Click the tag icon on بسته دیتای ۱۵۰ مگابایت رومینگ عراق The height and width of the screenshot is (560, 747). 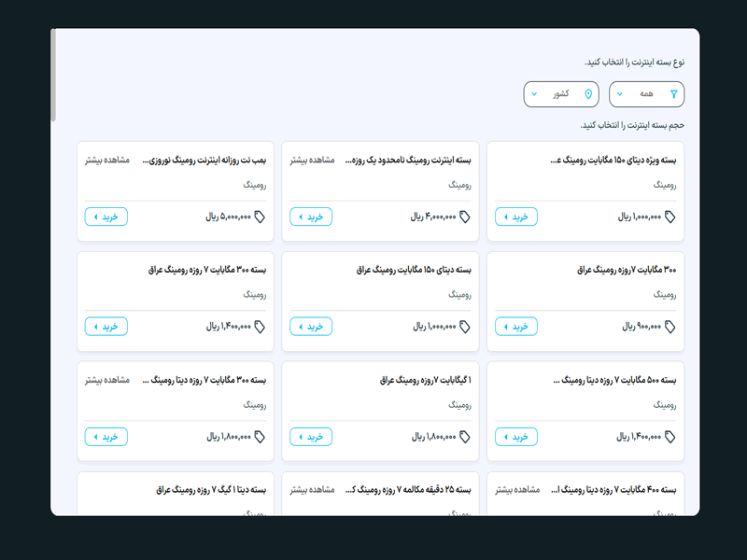[465, 327]
